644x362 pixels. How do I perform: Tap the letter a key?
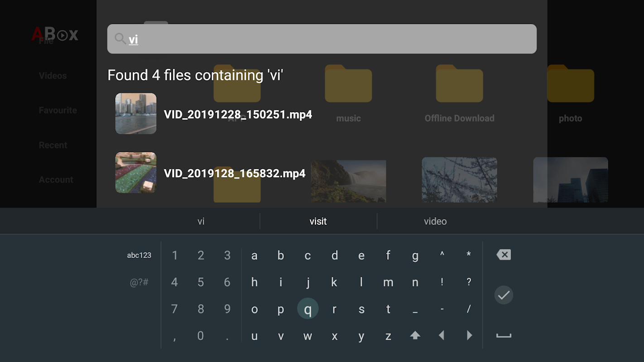tap(255, 256)
